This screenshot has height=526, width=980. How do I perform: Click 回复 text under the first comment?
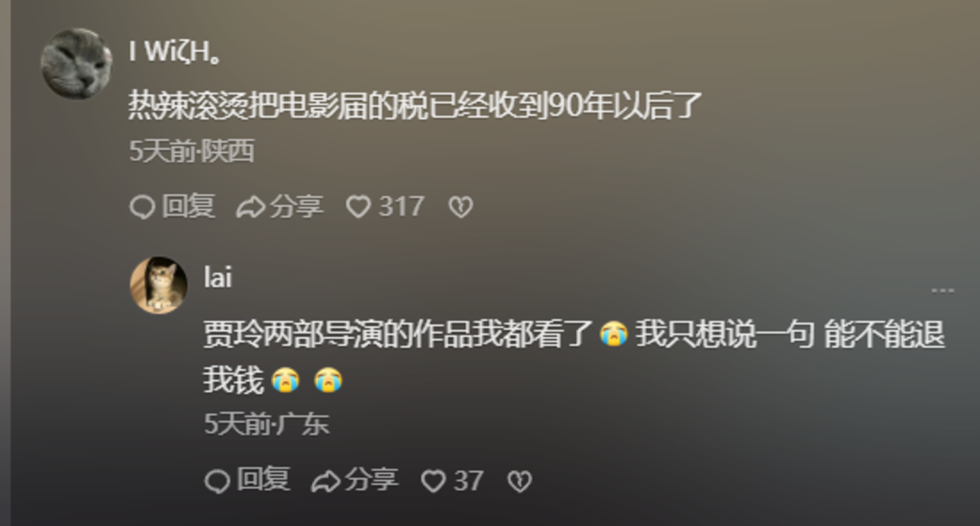(x=189, y=206)
